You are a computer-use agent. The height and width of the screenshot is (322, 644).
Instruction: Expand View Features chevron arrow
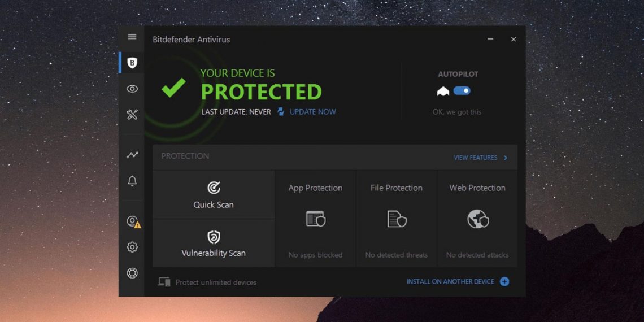(506, 158)
